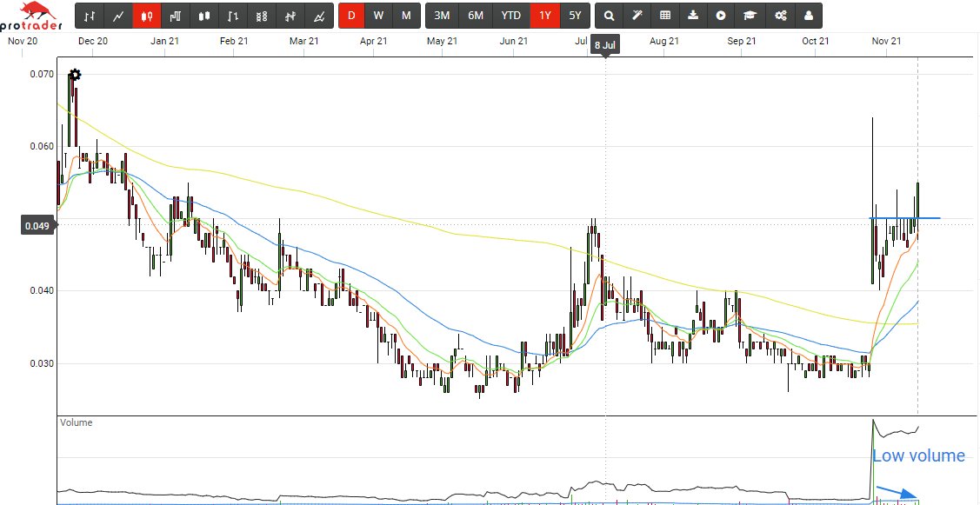This screenshot has width=980, height=505.
Task: Click the Feb 21 date axis label
Action: pyautogui.click(x=235, y=41)
